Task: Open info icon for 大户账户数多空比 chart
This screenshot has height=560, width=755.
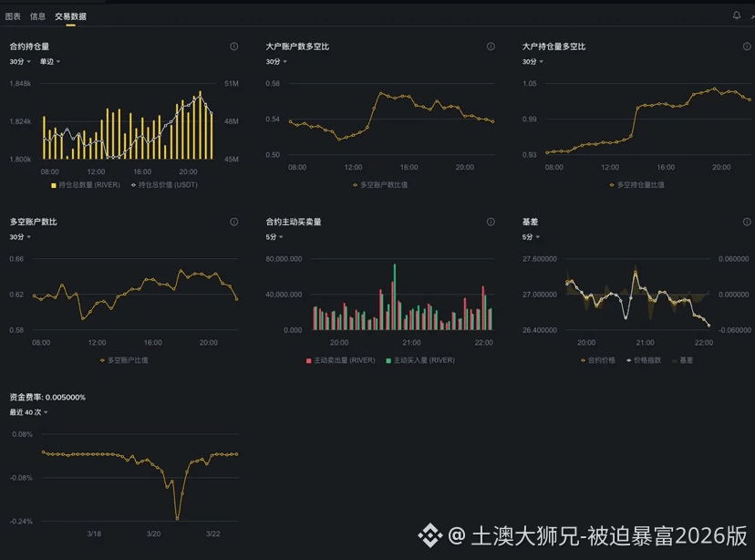Action: coord(491,47)
